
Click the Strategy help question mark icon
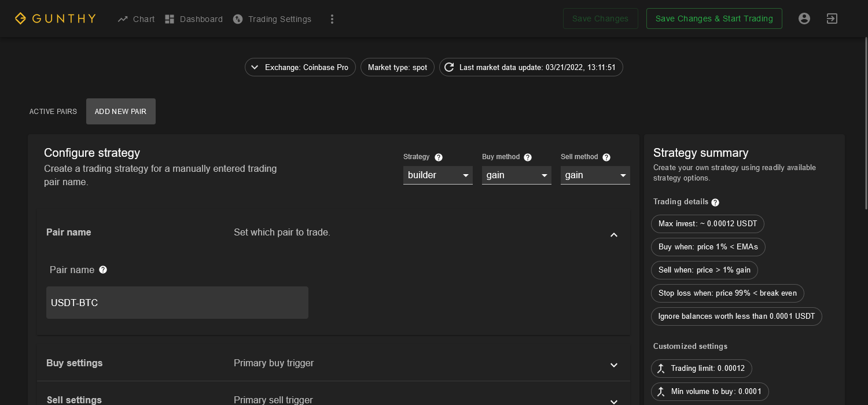[439, 157]
